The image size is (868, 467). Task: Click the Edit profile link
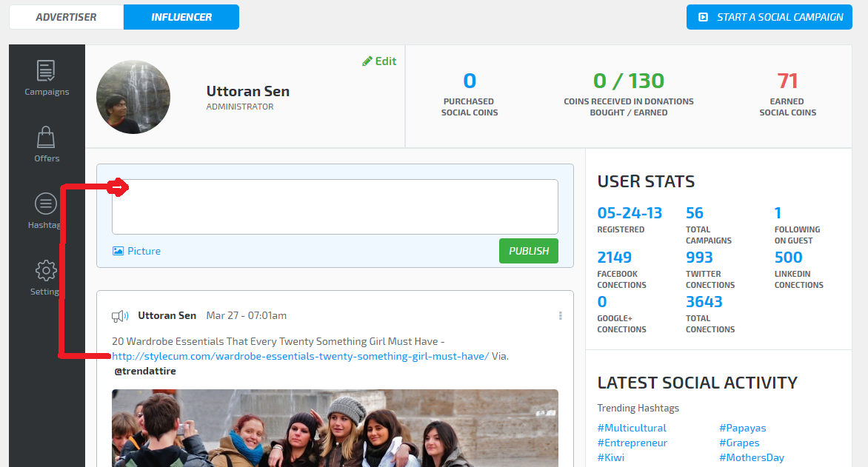(379, 61)
